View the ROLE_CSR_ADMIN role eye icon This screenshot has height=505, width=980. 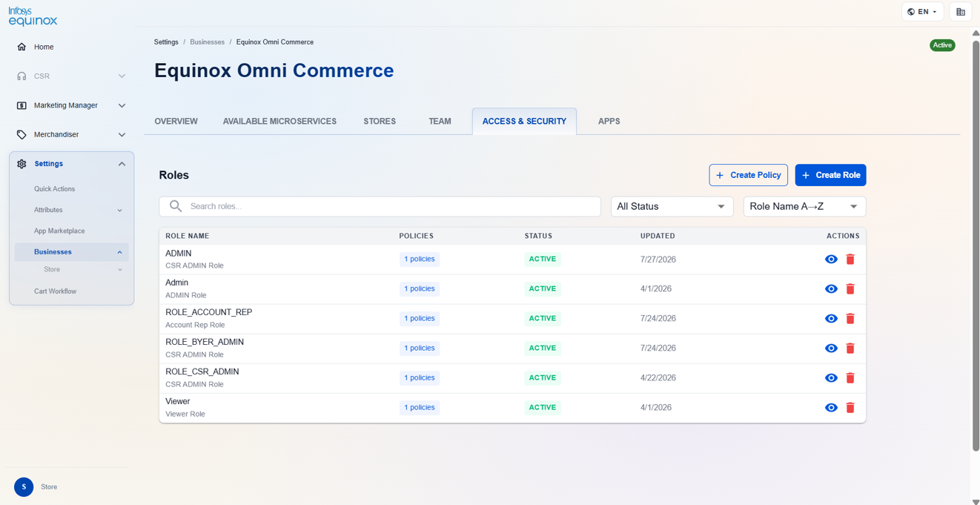(x=831, y=378)
